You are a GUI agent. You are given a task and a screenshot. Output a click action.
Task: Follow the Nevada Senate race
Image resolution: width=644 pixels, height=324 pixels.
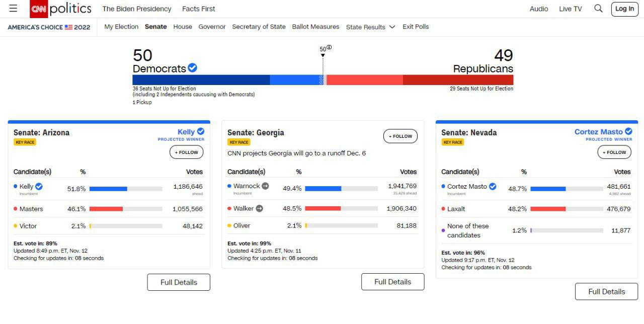614,152
